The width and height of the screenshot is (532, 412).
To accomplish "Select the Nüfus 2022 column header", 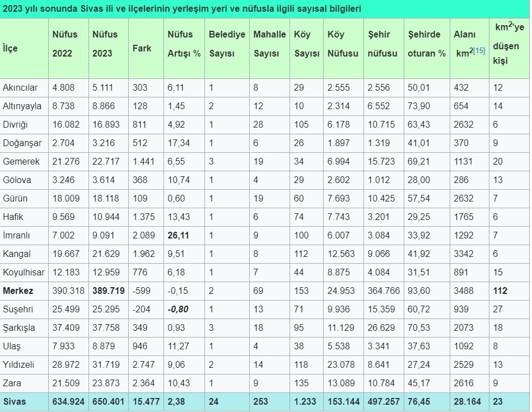I will point(65,44).
